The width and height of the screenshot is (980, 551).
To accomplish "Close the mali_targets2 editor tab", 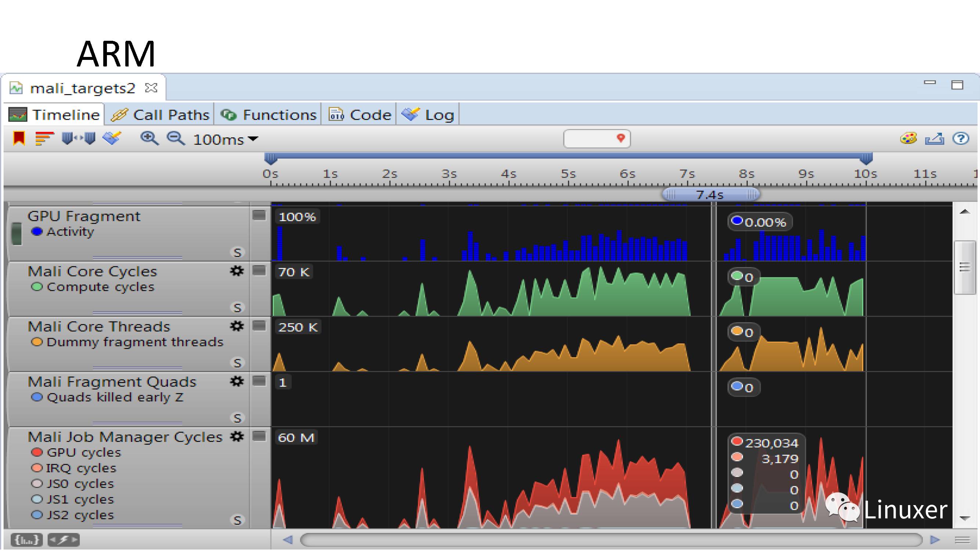I will [x=151, y=88].
